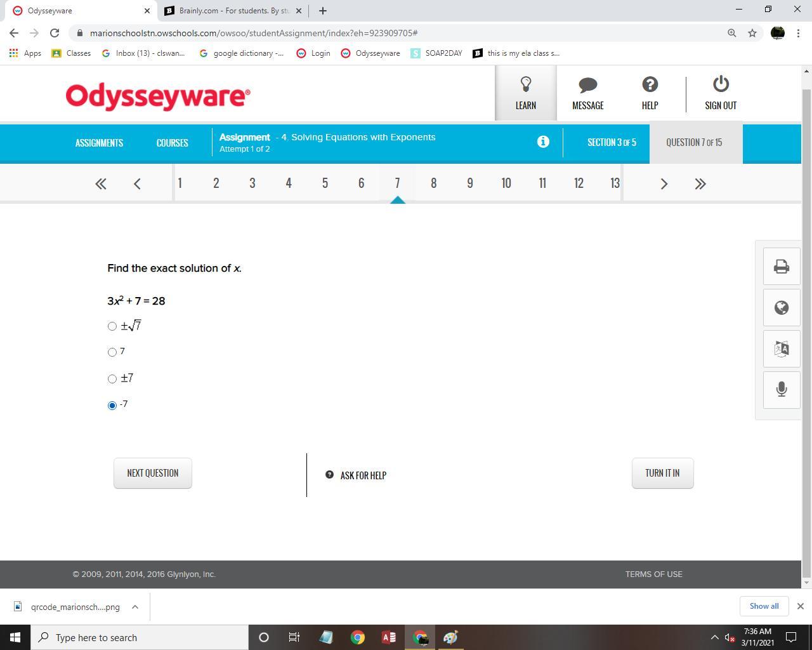The width and height of the screenshot is (812, 650).
Task: Go to question 12
Action: (579, 183)
